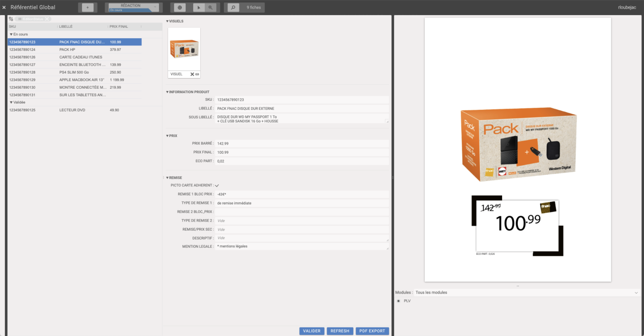Viewport: 644px width, 336px height.
Task: Click the VALIDER button
Action: click(x=312, y=331)
